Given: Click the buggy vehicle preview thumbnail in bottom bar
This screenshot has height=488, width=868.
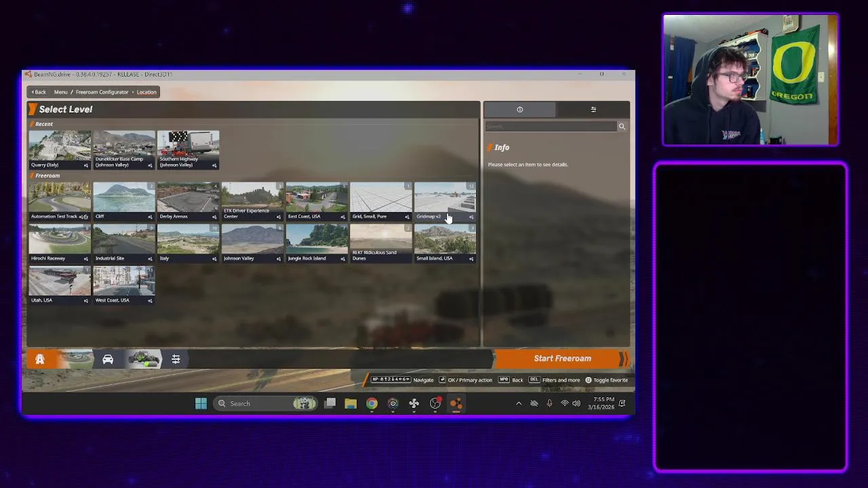Looking at the screenshot, I should pyautogui.click(x=144, y=359).
